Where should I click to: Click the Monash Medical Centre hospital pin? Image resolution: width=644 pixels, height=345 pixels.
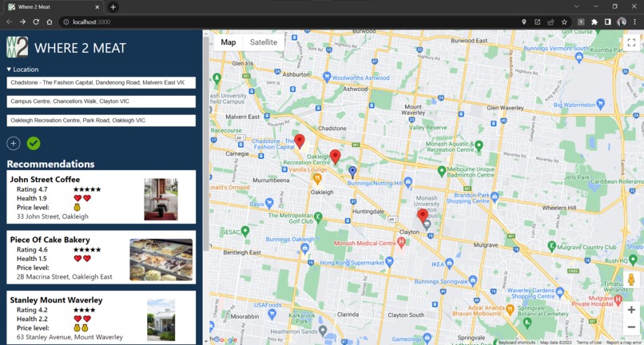(x=402, y=242)
